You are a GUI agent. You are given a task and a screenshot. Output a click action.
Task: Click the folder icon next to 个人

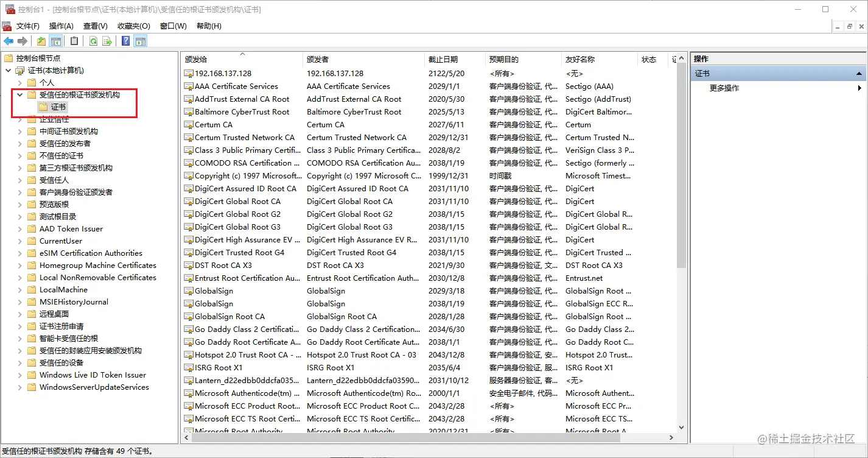(x=32, y=83)
